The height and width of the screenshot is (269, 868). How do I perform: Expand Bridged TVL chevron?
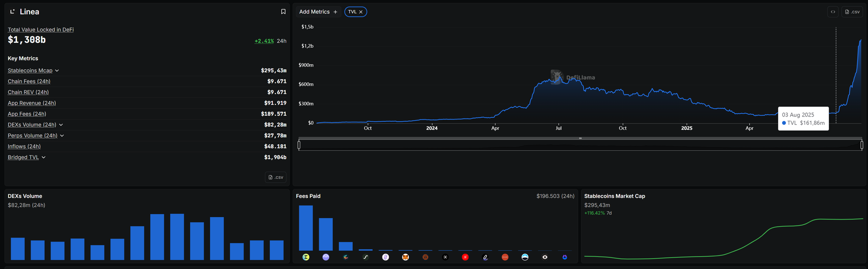click(x=43, y=157)
